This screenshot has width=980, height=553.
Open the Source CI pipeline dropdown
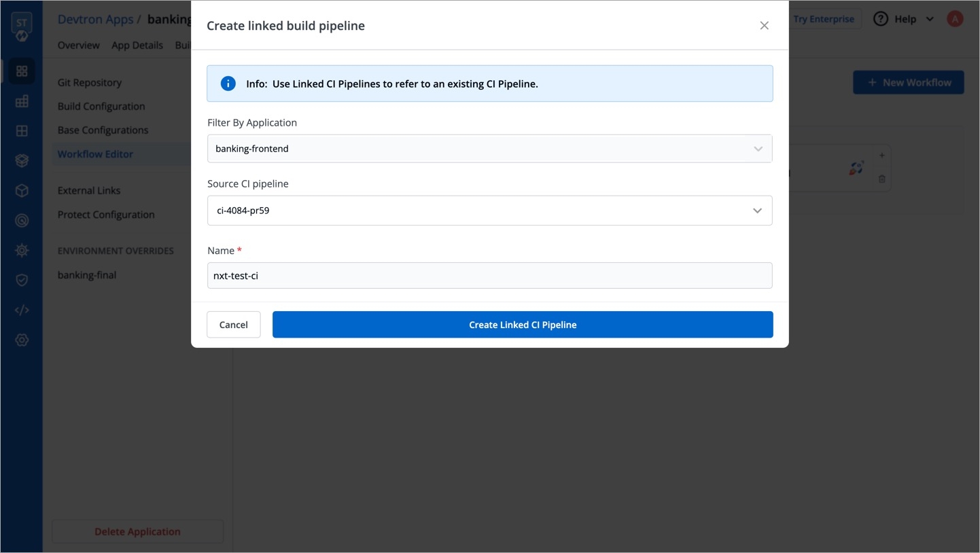click(489, 211)
